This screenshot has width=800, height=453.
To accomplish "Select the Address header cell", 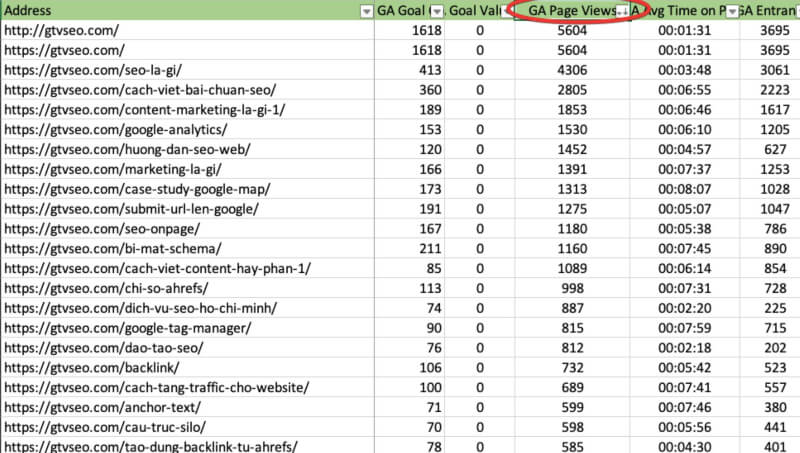I will pyautogui.click(x=188, y=10).
